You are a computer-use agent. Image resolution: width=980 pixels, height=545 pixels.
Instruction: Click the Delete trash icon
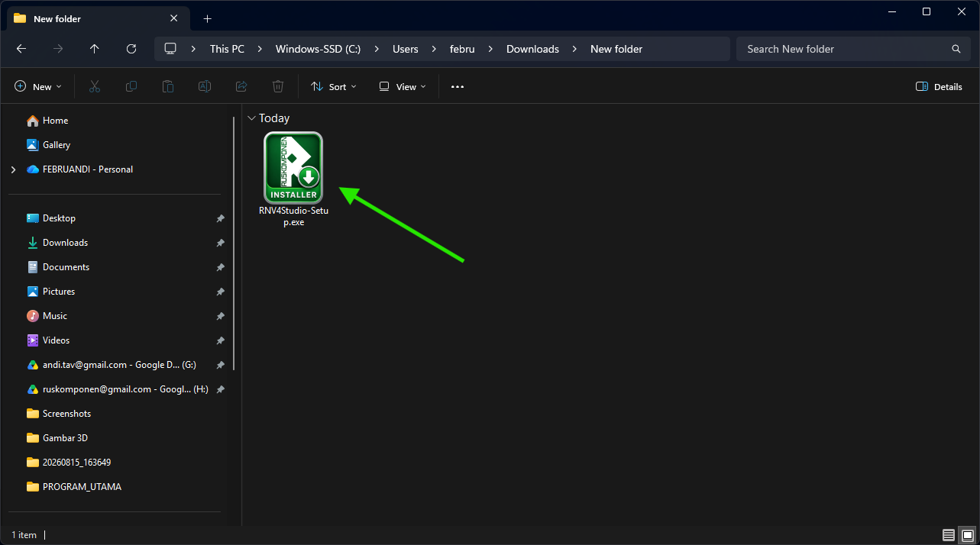tap(278, 87)
